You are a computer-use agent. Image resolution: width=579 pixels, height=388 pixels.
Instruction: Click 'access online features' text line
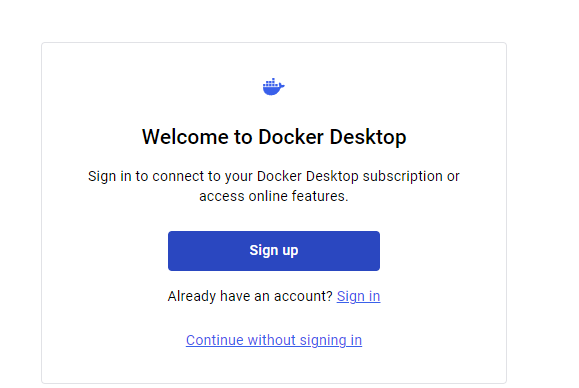(x=274, y=196)
